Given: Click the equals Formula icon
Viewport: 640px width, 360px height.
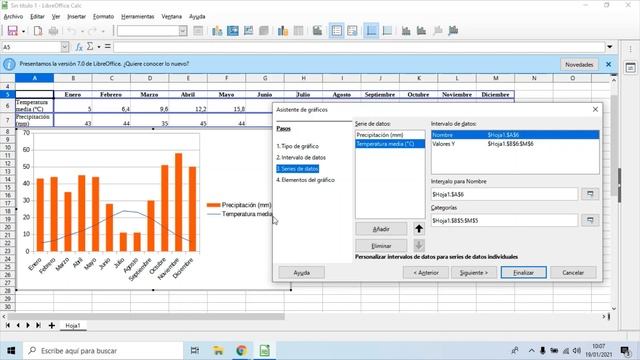Looking at the screenshot, I should (108, 47).
